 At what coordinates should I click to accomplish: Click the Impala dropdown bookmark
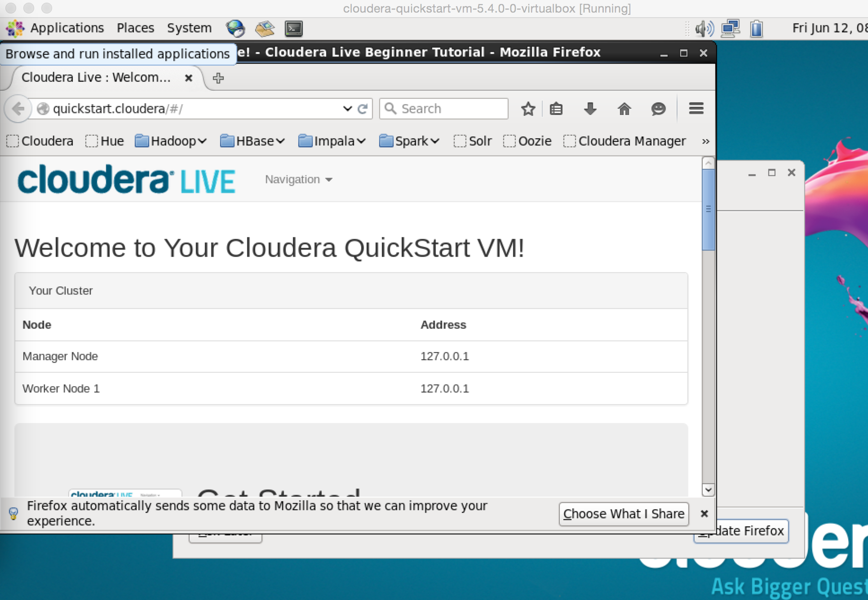tap(331, 141)
